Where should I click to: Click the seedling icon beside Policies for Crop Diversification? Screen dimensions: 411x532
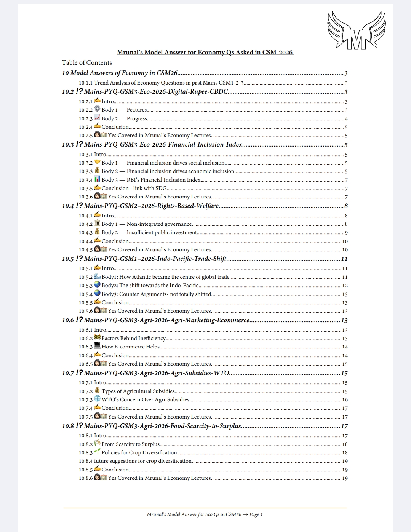97,452
